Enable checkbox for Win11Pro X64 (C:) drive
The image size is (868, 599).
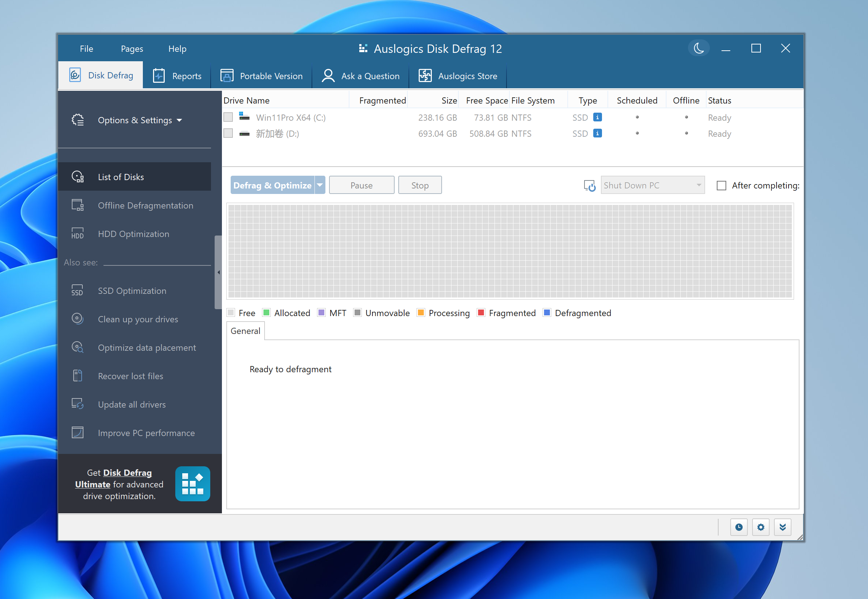228,117
